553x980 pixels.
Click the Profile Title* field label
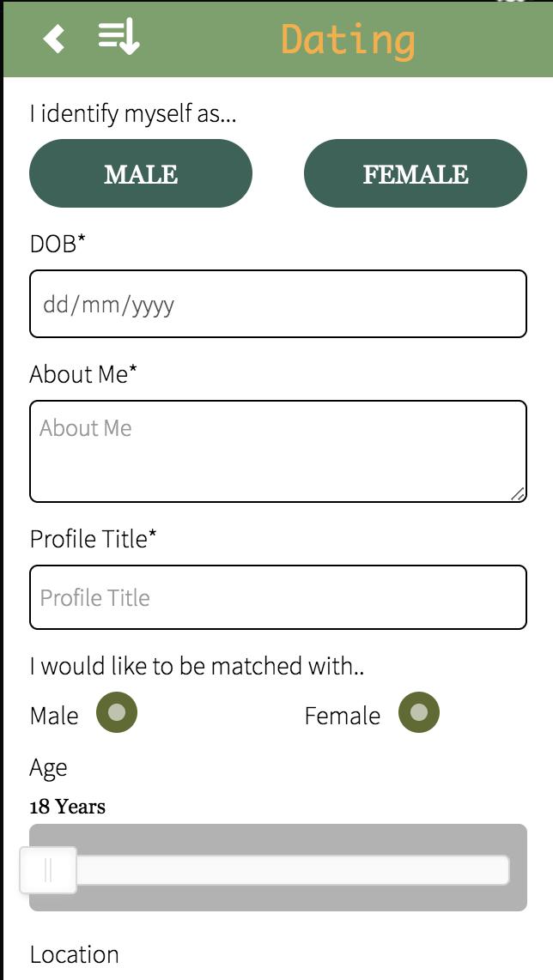[x=94, y=539]
